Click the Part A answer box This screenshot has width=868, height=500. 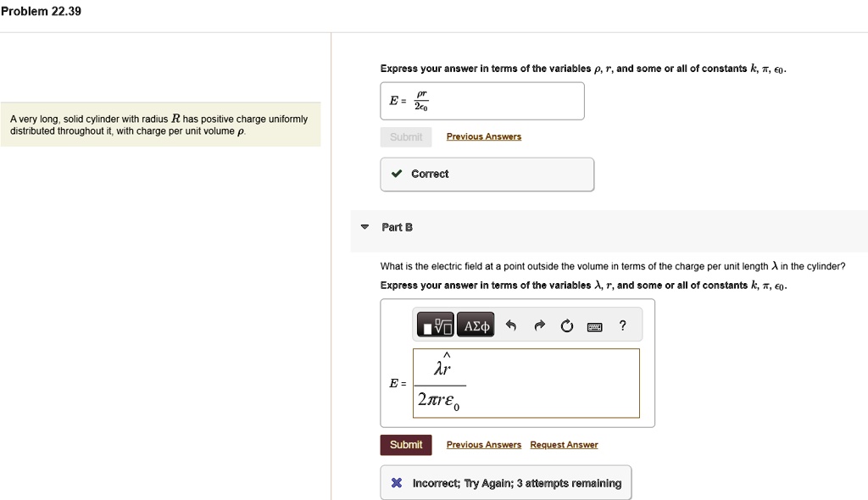coord(481,101)
